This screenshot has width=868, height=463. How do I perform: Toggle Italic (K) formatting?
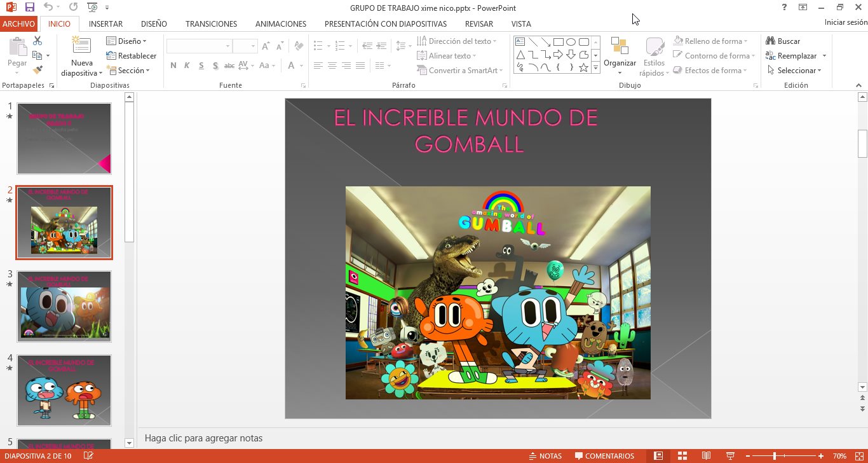(x=187, y=66)
